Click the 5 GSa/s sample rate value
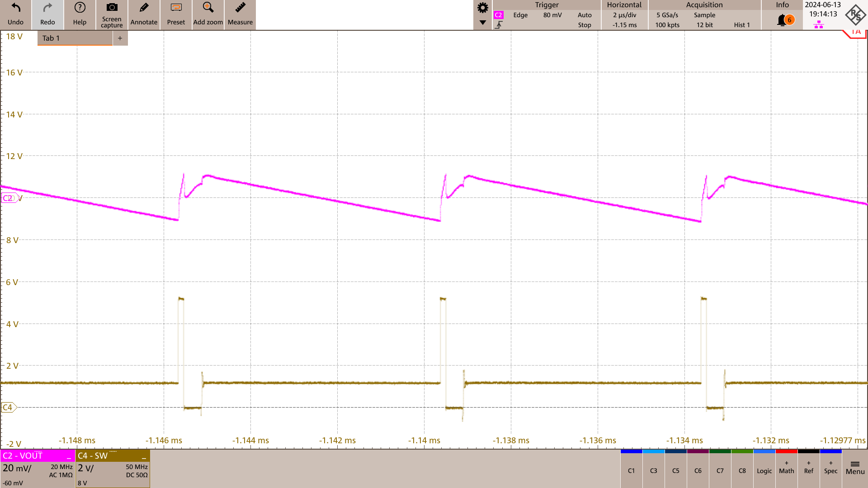 tap(667, 15)
